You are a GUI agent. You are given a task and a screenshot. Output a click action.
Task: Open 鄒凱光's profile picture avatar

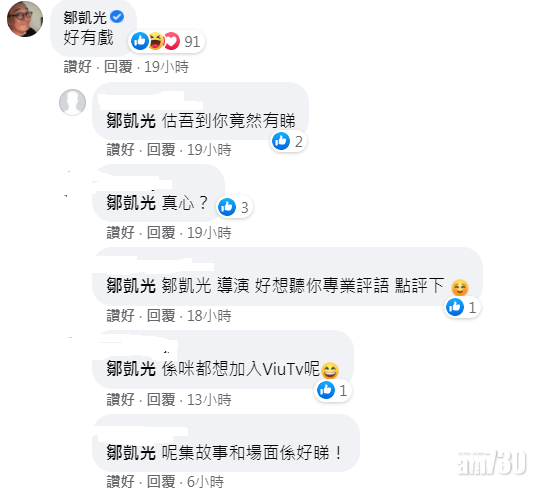click(x=25, y=19)
